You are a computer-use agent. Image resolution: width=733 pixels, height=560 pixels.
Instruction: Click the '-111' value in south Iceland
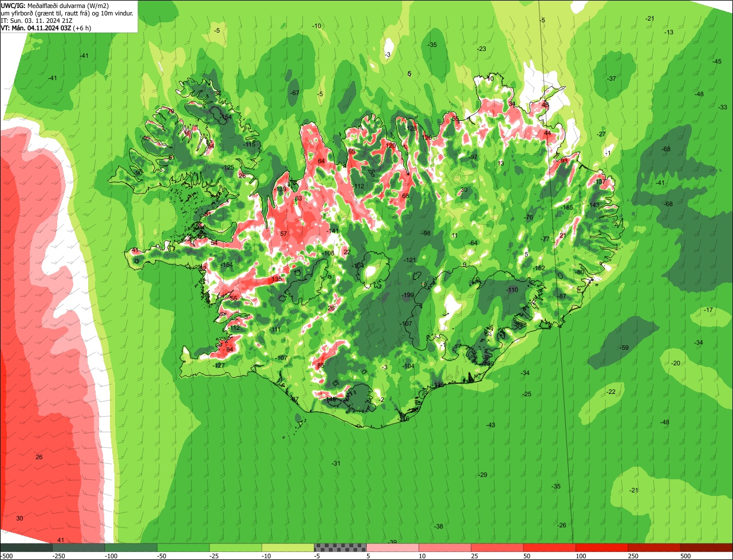pos(275,329)
